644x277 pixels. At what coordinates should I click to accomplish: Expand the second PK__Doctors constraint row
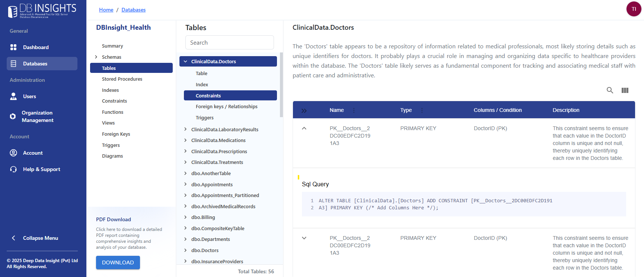304,238
